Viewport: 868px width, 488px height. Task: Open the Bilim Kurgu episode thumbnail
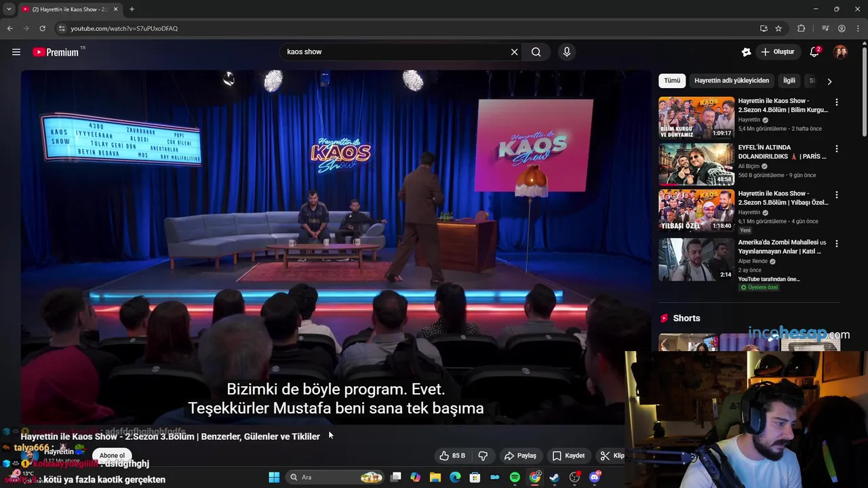pyautogui.click(x=696, y=118)
